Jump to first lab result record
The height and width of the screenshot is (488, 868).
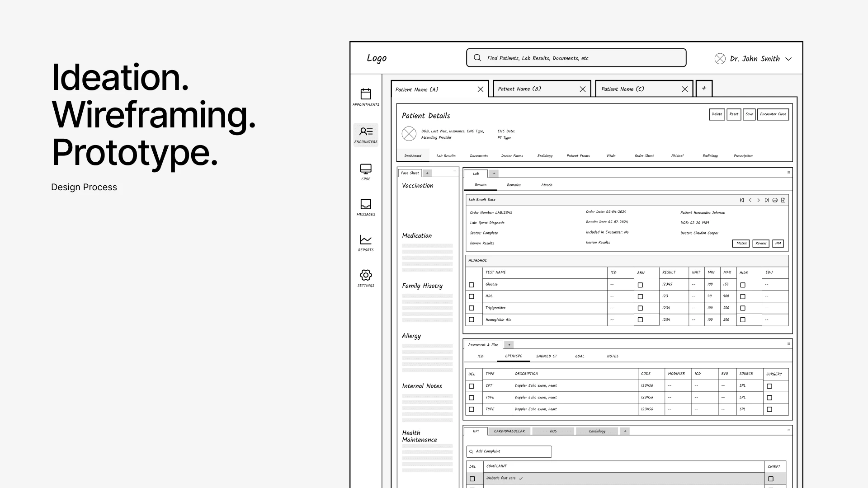tap(742, 200)
